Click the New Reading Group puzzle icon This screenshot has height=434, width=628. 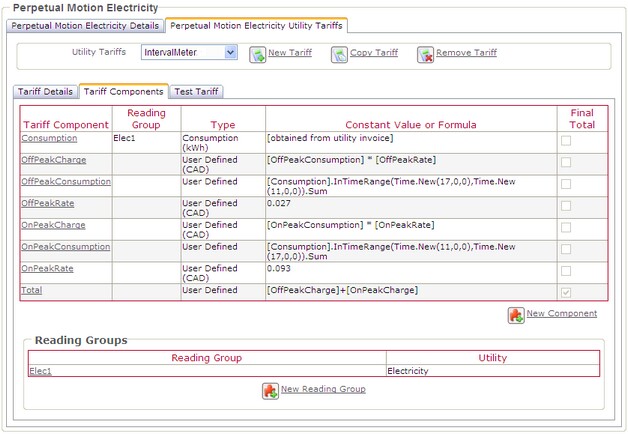270,391
